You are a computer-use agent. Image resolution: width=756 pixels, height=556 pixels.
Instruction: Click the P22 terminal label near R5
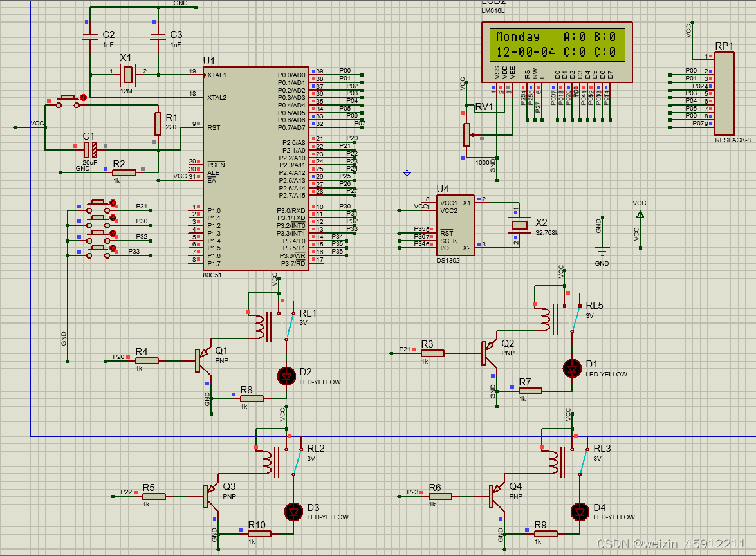pyautogui.click(x=126, y=492)
